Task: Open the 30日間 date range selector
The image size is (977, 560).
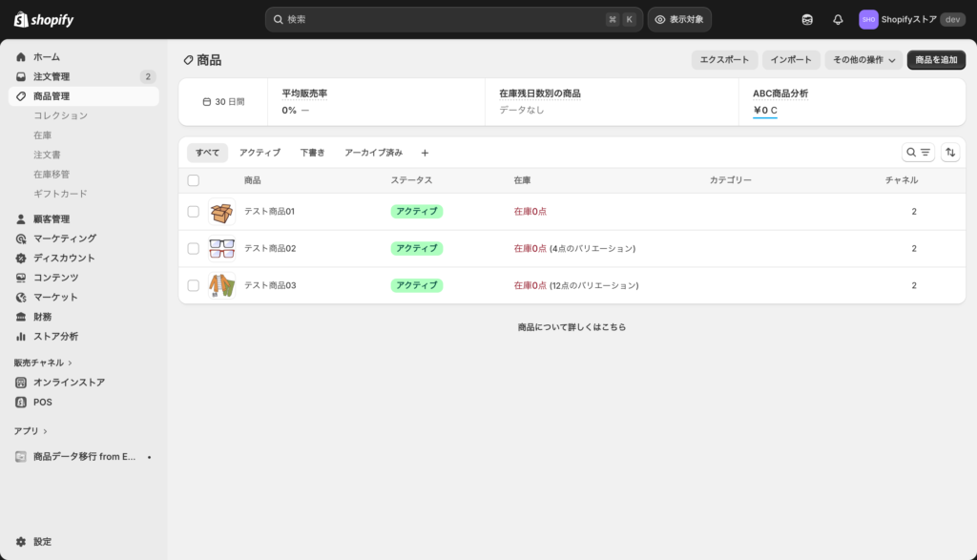Action: click(x=223, y=102)
